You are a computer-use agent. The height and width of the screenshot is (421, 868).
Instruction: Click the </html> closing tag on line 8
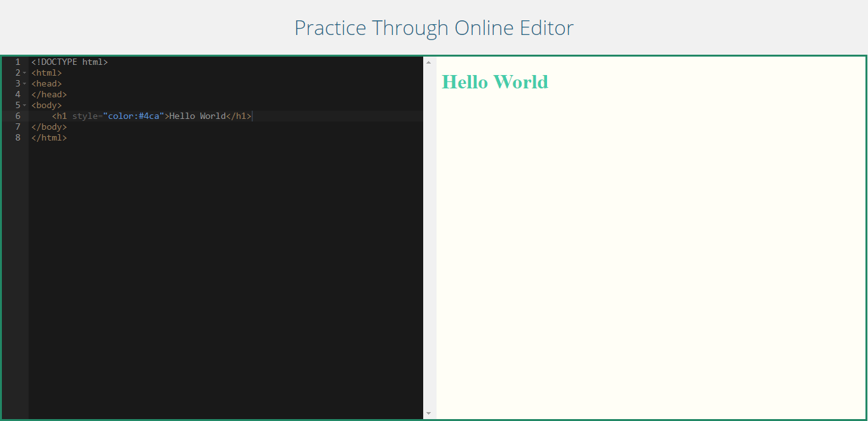(48, 137)
